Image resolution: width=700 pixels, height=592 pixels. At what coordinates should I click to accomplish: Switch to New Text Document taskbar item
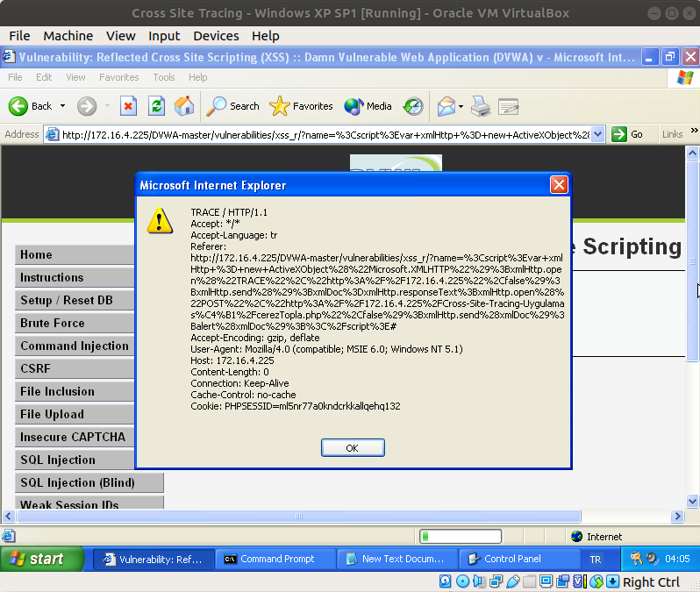(x=397, y=559)
